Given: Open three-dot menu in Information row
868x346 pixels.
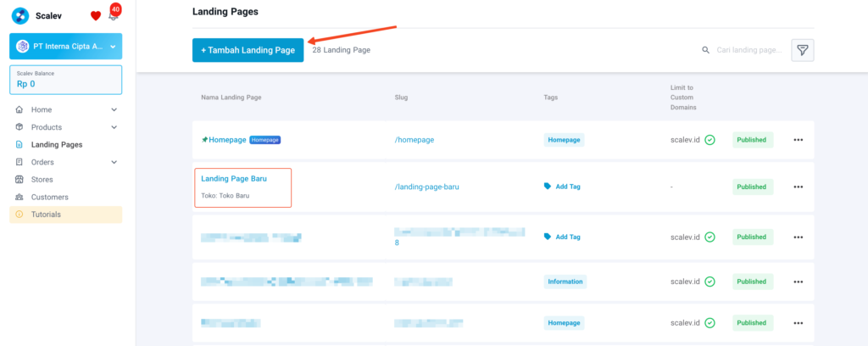Looking at the screenshot, I should pyautogui.click(x=798, y=282).
